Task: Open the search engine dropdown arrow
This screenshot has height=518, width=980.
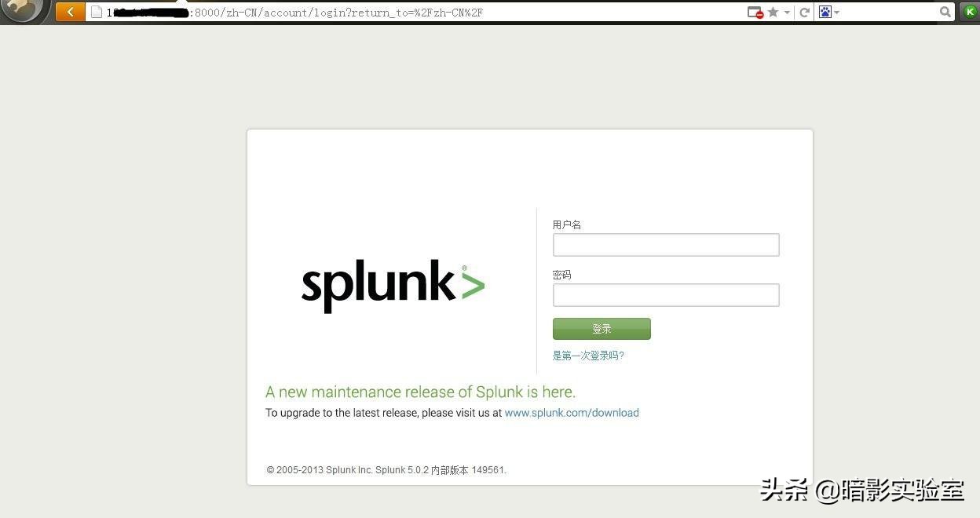Action: [x=837, y=13]
